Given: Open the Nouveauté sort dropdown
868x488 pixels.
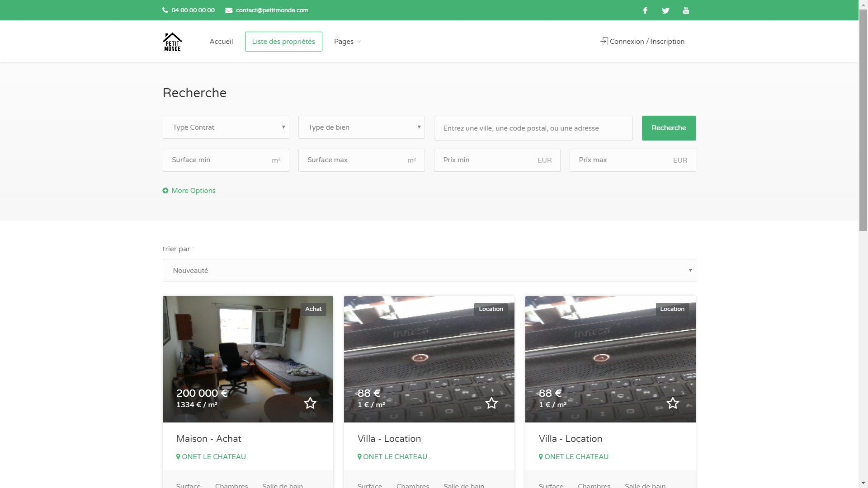Looking at the screenshot, I should pyautogui.click(x=429, y=271).
